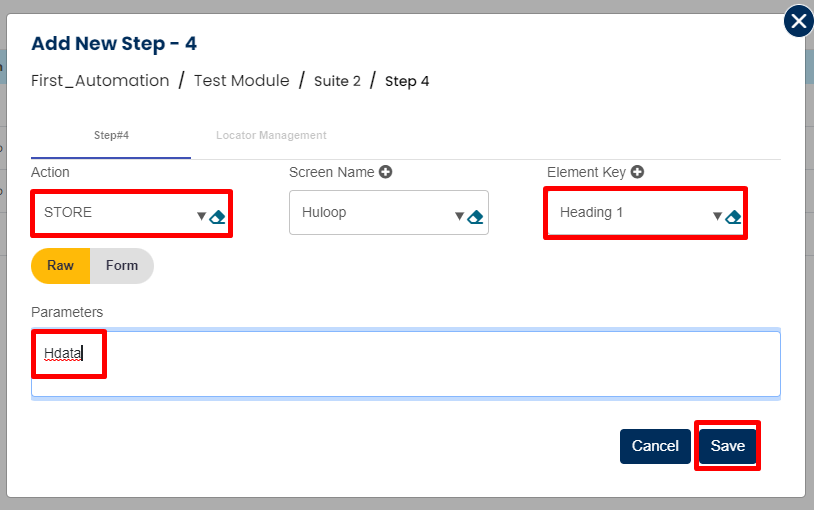Navigate to Test Module breadcrumb

click(241, 81)
